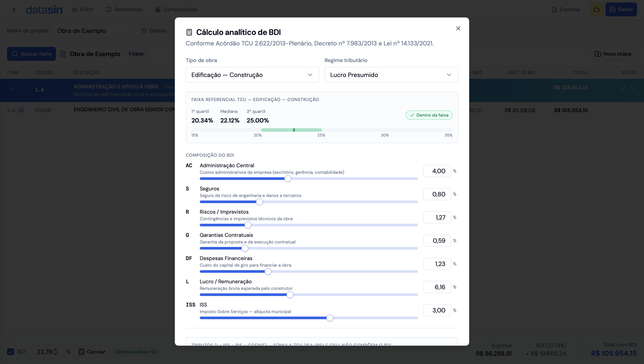Click the Total com BDI amount R$ 105.954,15
This screenshot has height=364, width=644.
[x=614, y=353]
